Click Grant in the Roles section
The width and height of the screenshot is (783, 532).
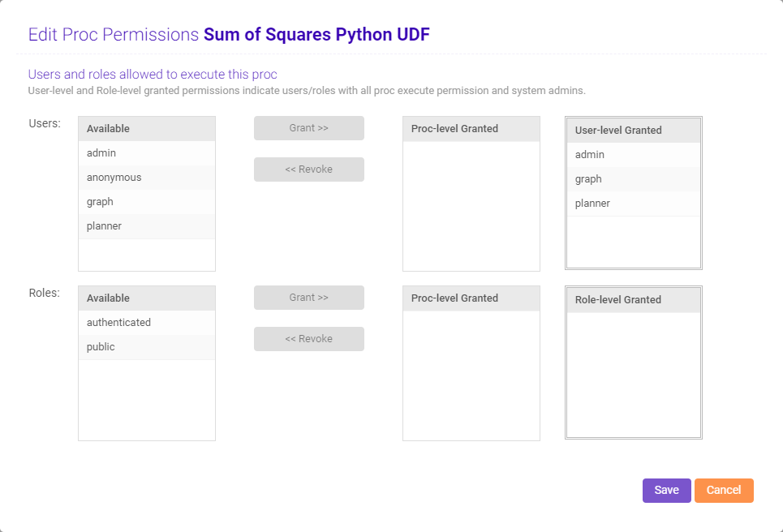(308, 297)
